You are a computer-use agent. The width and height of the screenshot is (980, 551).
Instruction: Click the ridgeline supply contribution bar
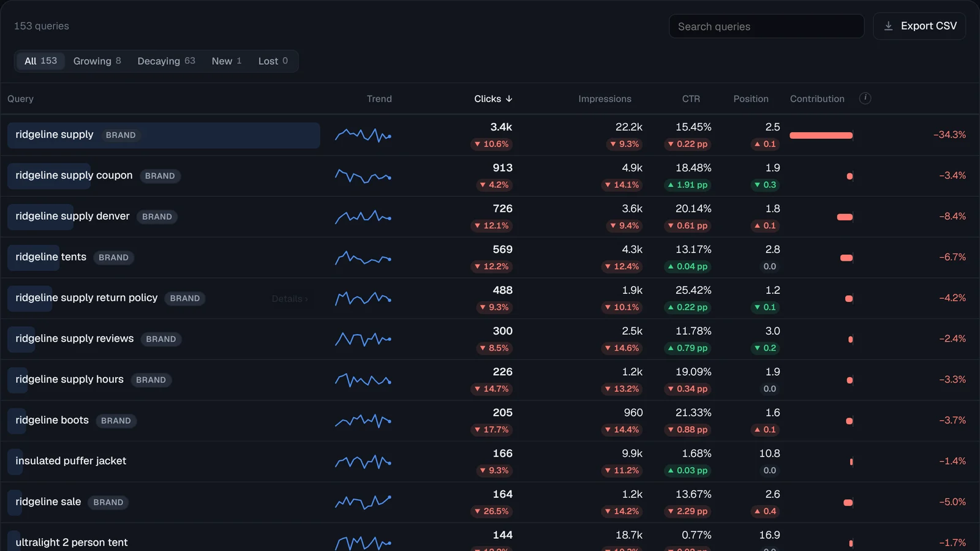coord(821,135)
